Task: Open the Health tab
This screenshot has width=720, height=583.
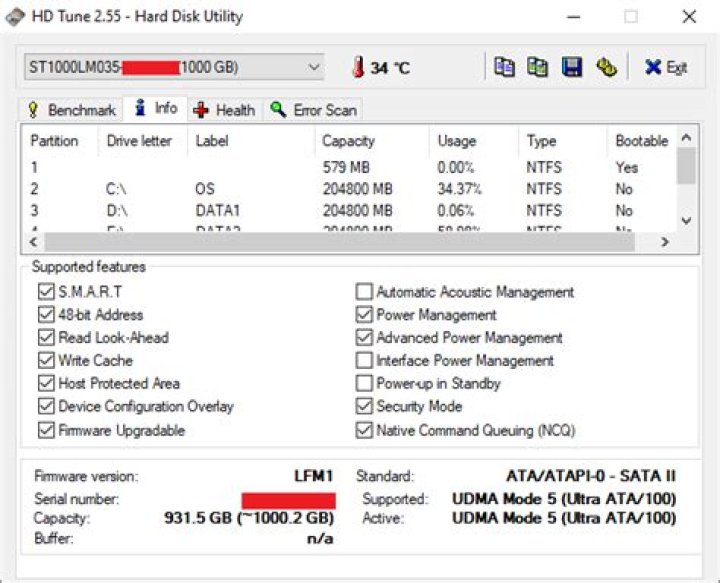Action: 225,110
